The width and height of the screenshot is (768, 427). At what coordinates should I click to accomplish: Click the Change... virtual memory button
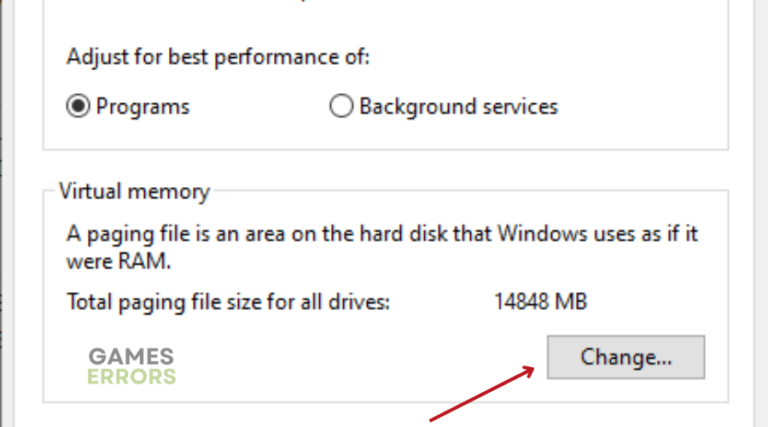pyautogui.click(x=626, y=357)
